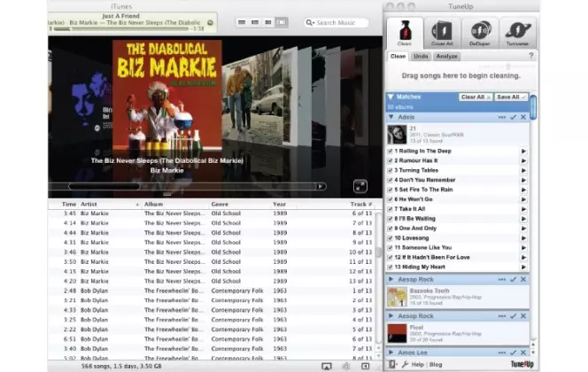Expand details arrow for I'll Be Waiting
Screen dimensions: 588x372
pyautogui.click(x=523, y=219)
